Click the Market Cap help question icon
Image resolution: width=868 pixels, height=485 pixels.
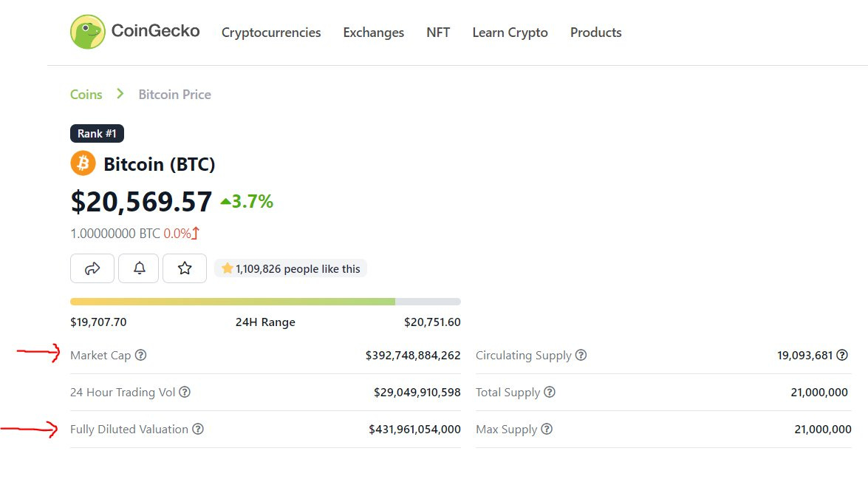pyautogui.click(x=140, y=355)
